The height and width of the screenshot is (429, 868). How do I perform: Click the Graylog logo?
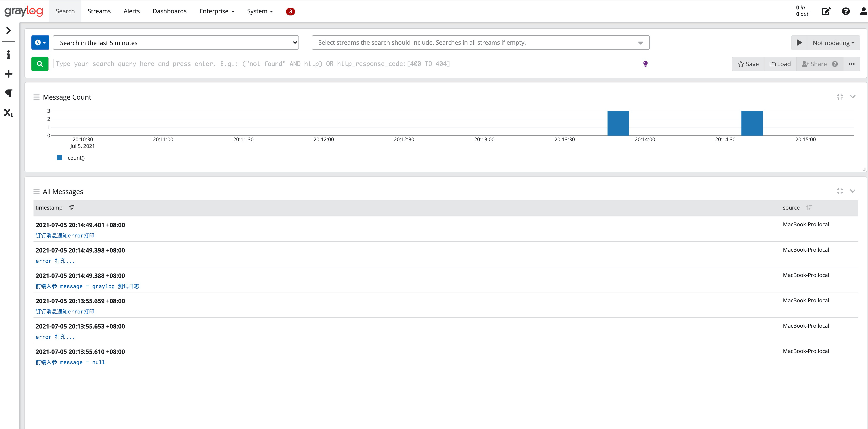tap(24, 11)
